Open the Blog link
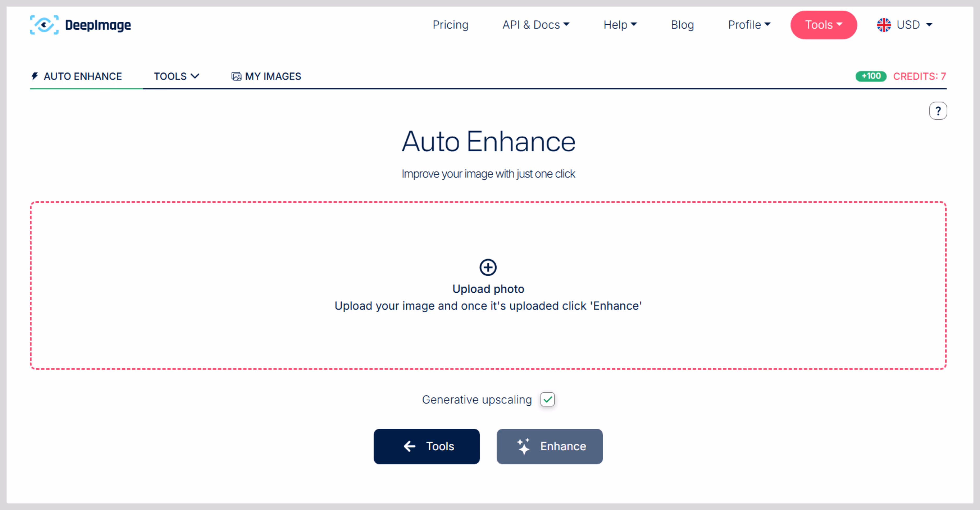This screenshot has height=510, width=980. 682,25
